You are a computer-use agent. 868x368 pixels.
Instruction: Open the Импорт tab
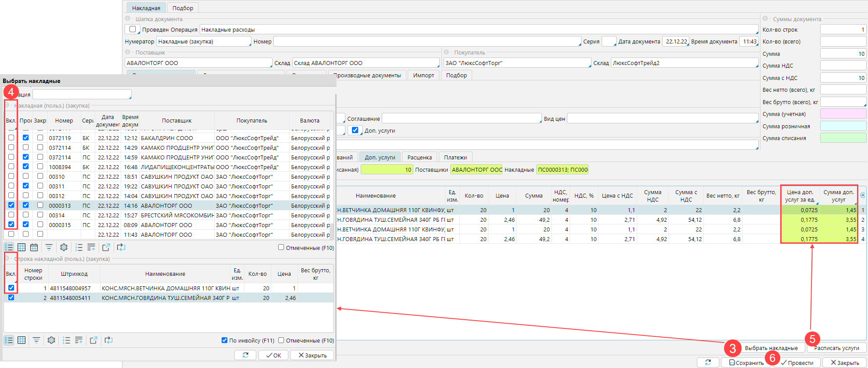(423, 75)
